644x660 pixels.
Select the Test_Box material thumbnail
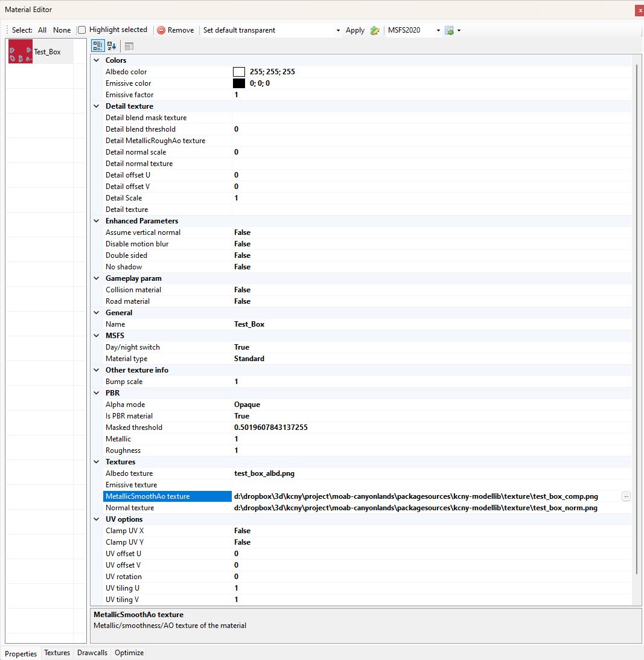click(x=21, y=52)
